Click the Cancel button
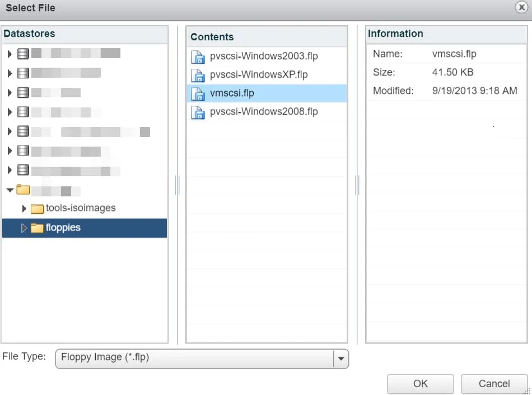Viewport: 532px width, 395px height. [494, 384]
